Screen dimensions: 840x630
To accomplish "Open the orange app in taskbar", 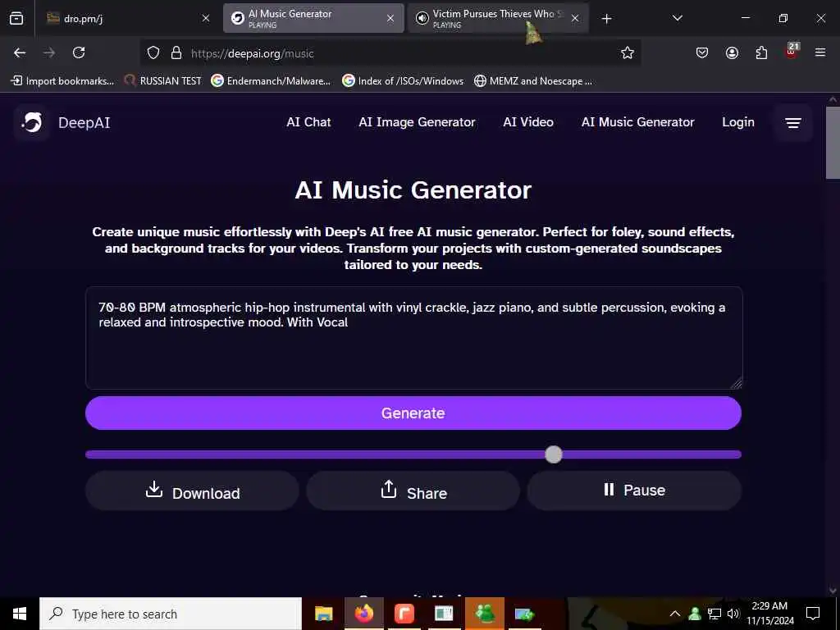I will (x=404, y=614).
